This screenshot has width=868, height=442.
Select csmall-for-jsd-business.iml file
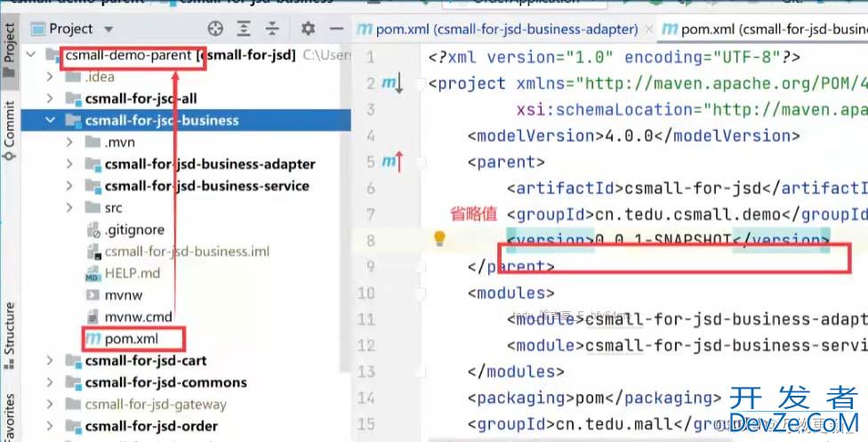point(186,252)
